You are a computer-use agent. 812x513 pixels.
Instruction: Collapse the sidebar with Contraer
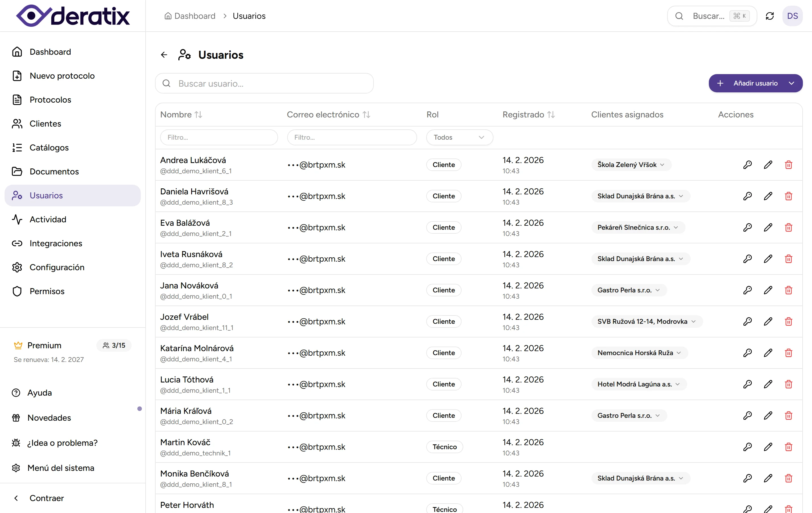coord(46,498)
